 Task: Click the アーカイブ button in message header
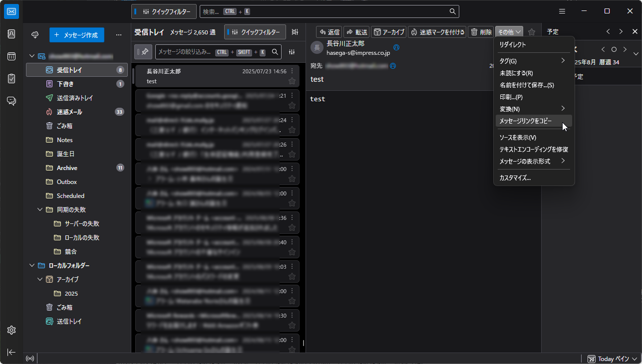(389, 32)
